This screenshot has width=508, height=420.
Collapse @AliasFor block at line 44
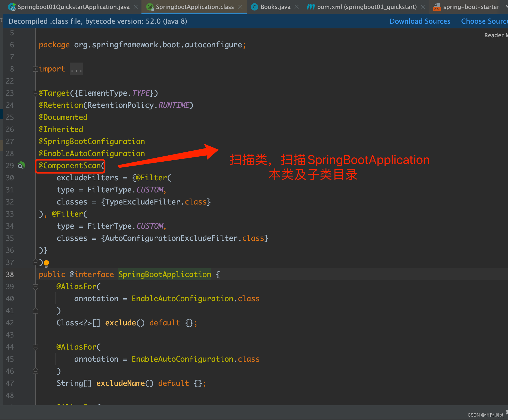click(x=35, y=347)
